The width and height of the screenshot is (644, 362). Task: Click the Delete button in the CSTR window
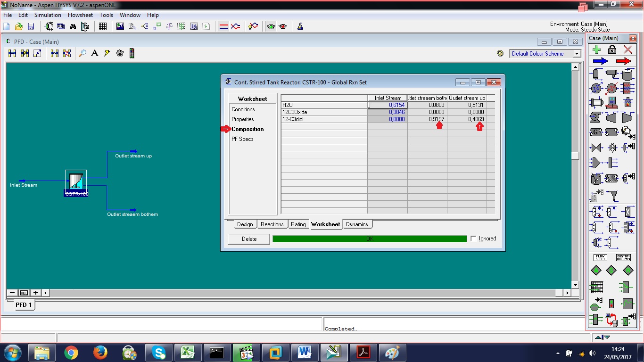point(248,239)
